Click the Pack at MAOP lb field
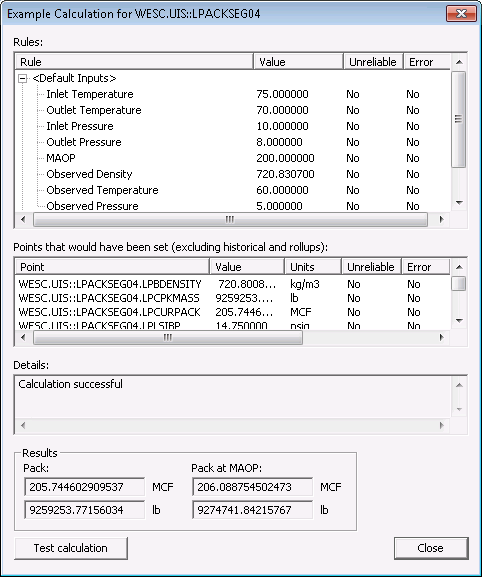Viewport: 482px width, 577px height. point(252,510)
